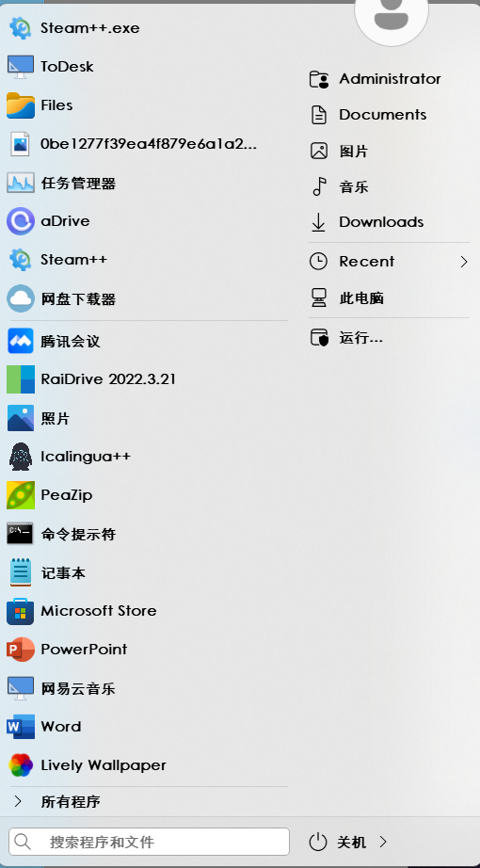This screenshot has width=480, height=868.
Task: Open shutdown options arrow next to 关机
Action: pos(383,842)
